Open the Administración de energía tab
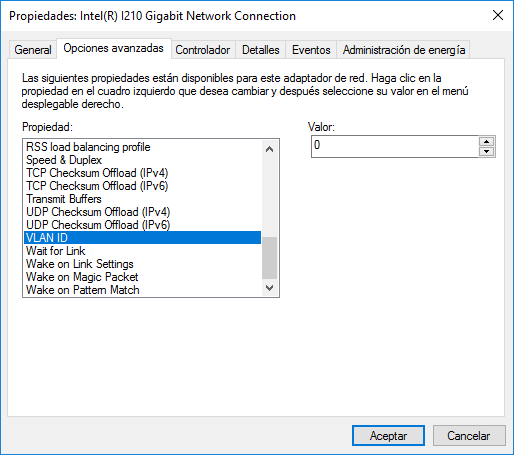 pos(404,50)
